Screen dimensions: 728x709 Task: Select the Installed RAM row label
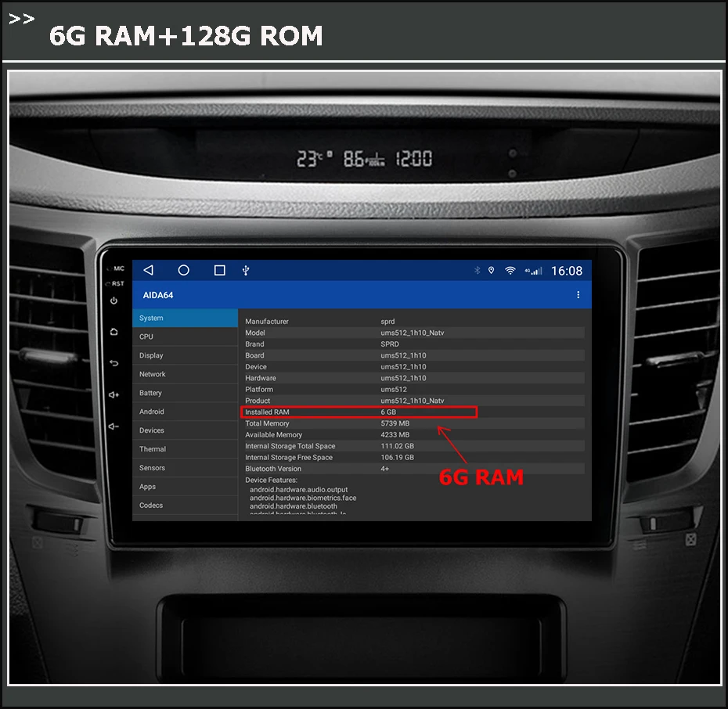267,412
